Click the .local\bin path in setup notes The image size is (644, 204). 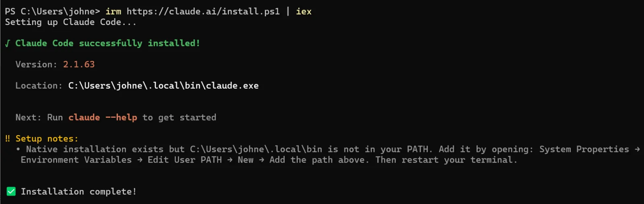tap(256, 149)
